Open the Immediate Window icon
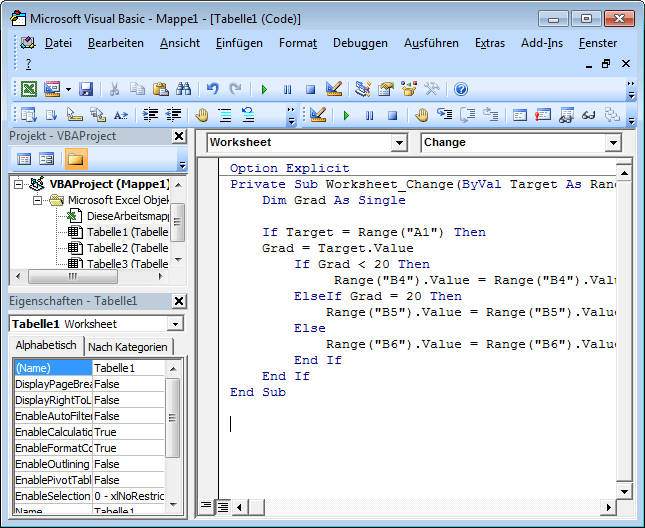 click(x=543, y=115)
